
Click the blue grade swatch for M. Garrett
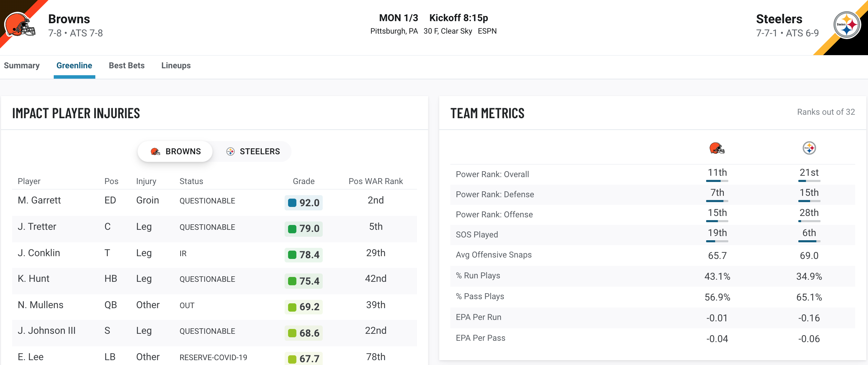[x=292, y=203]
